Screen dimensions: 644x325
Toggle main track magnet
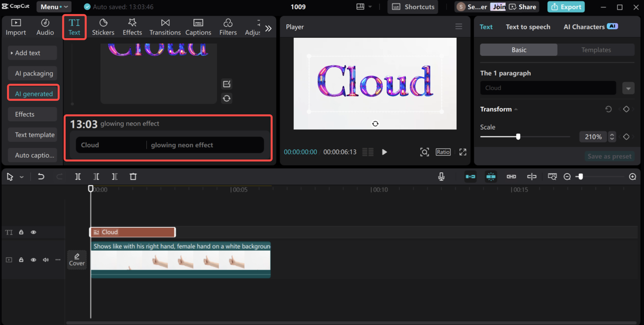470,177
